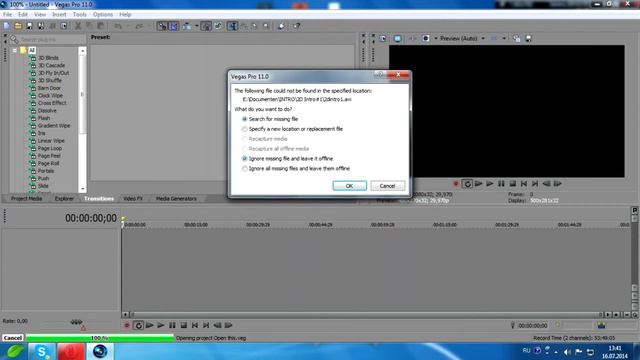Screen dimensions: 640x360
Task: Open the Preview (Auto) quality dropdown
Action: coord(483,38)
